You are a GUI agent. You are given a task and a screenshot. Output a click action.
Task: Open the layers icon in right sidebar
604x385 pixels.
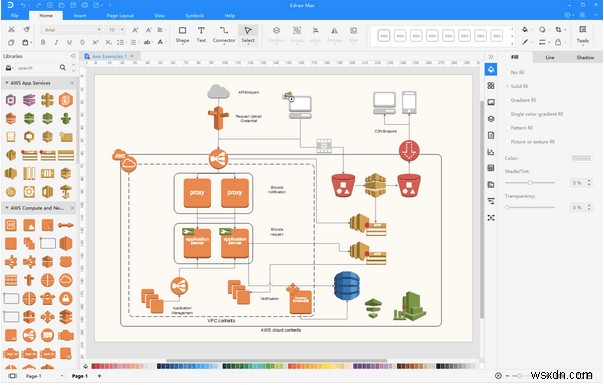[x=491, y=119]
